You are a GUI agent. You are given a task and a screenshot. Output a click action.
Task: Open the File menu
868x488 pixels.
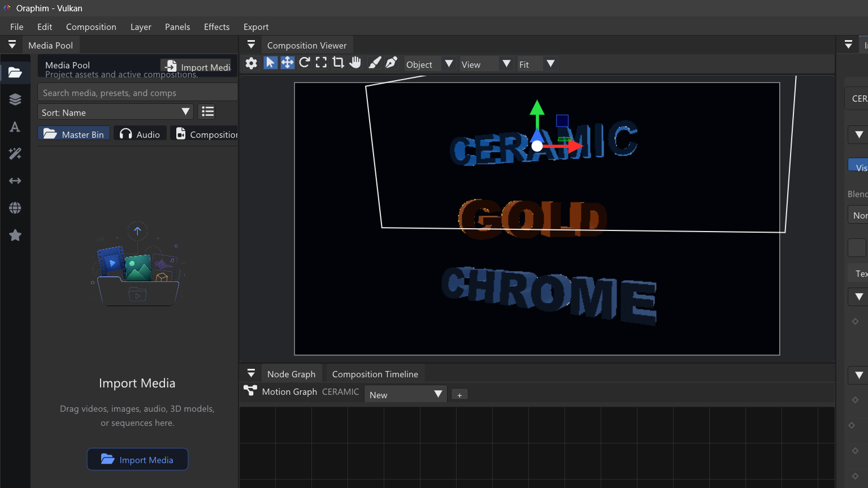(x=17, y=27)
